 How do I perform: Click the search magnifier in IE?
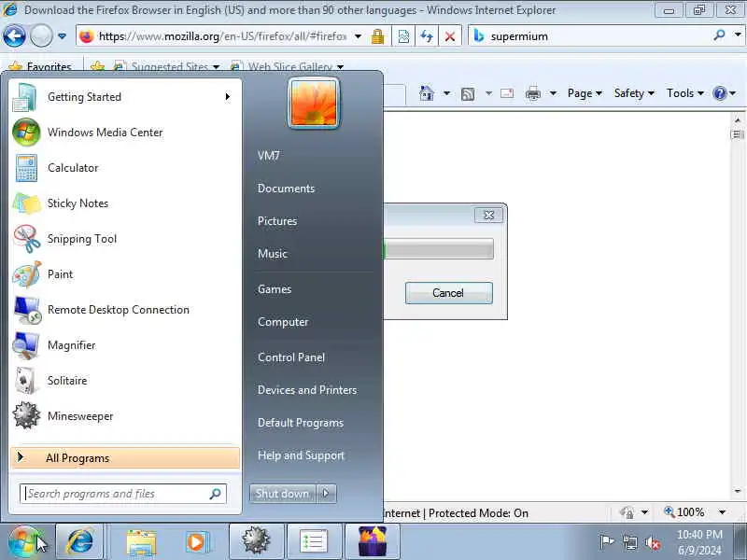click(720, 35)
